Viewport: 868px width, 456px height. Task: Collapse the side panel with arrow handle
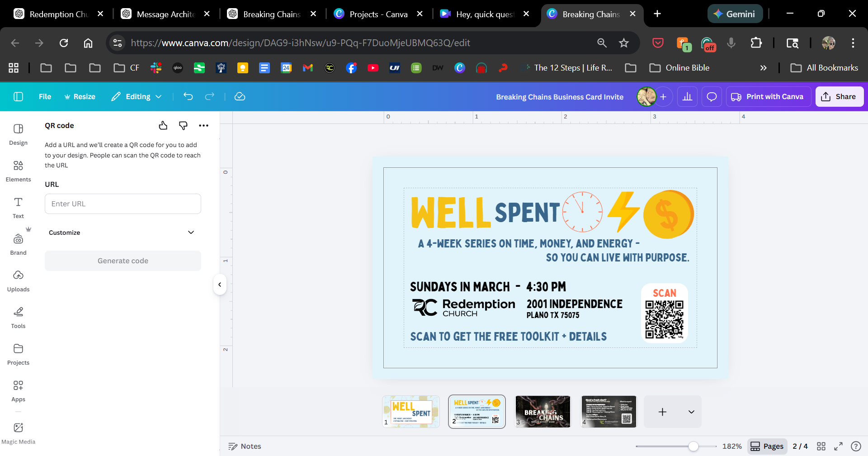220,285
